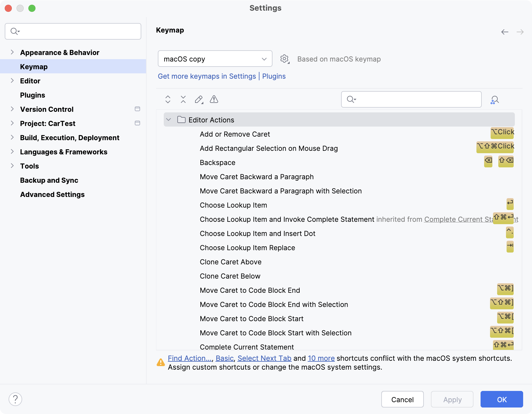
Task: Select the Keymap sidebar entry
Action: point(34,67)
